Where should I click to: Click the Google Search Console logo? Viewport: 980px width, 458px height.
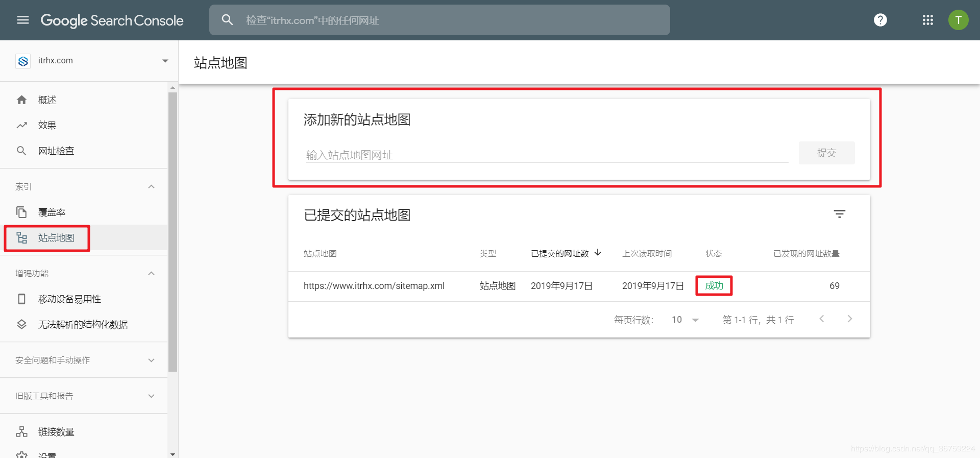(112, 20)
